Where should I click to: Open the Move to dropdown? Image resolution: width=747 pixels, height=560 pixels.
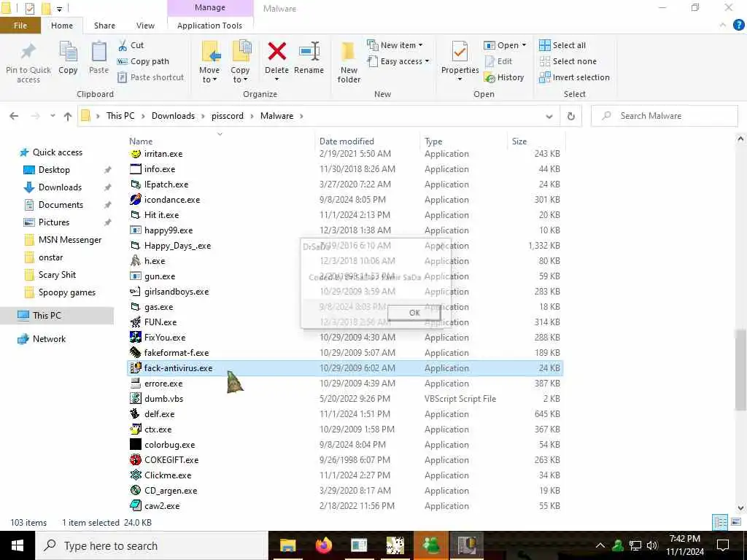[x=209, y=75]
